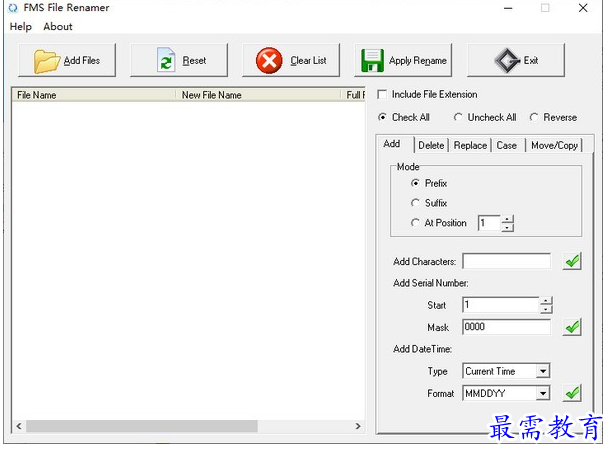The image size is (611, 459).
Task: Decrease the At Position value
Action: [x=507, y=228]
